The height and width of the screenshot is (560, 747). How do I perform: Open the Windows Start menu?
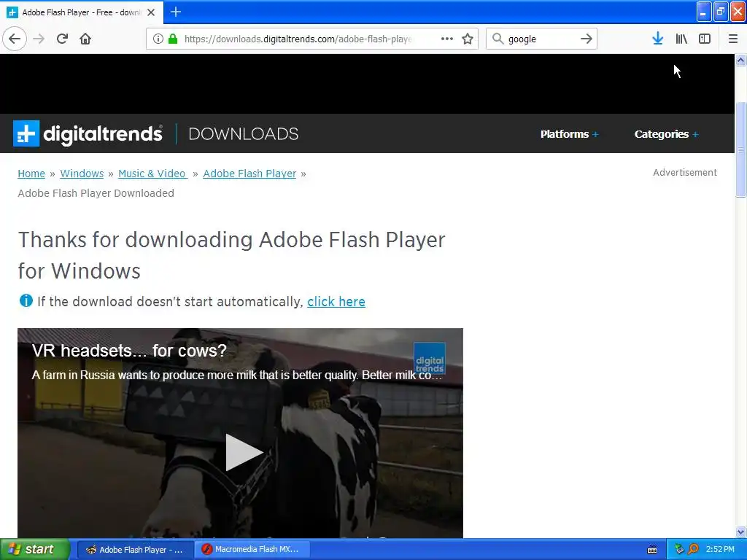(x=35, y=550)
